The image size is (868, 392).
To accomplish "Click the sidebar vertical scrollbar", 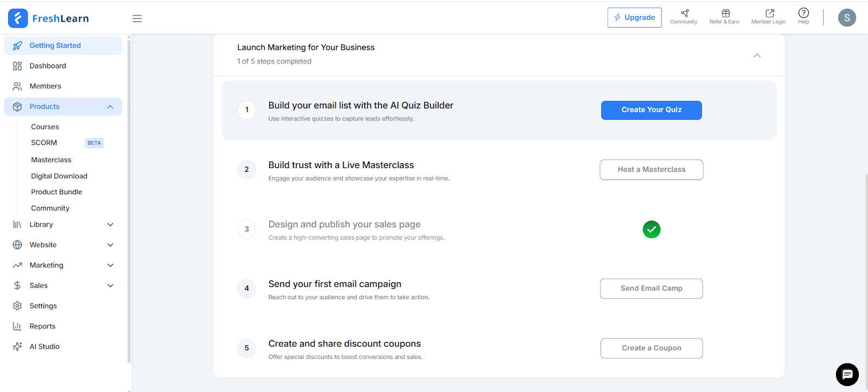I will tap(129, 201).
